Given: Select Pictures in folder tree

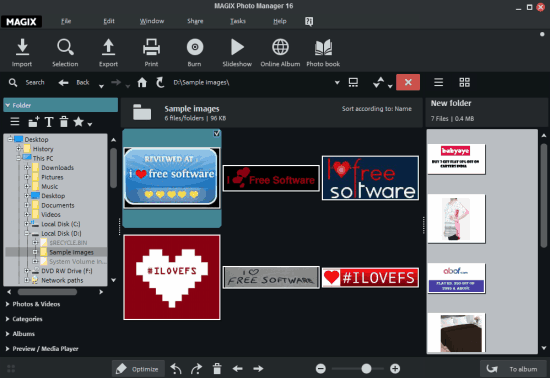Looking at the screenshot, I should [52, 177].
